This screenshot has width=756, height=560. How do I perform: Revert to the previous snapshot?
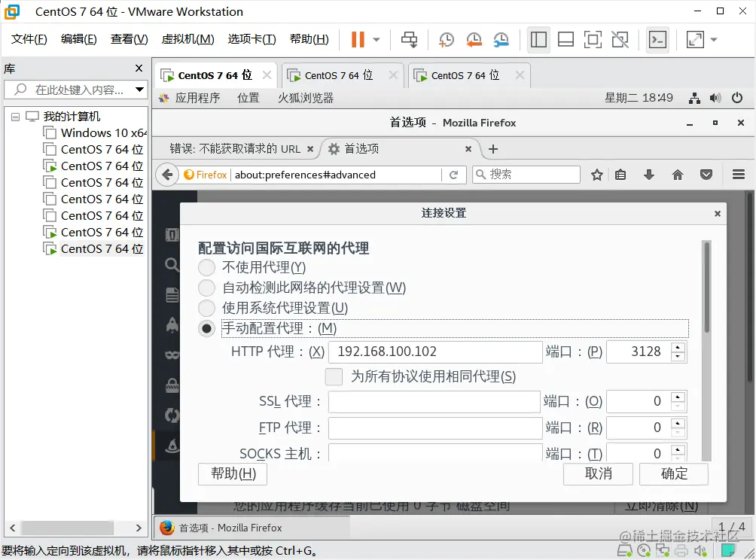pyautogui.click(x=474, y=40)
